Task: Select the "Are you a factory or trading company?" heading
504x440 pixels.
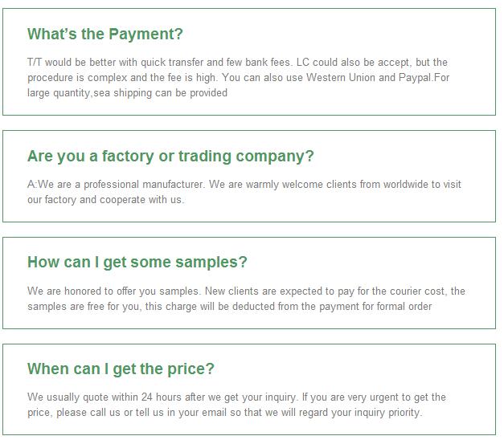Action: pyautogui.click(x=170, y=157)
